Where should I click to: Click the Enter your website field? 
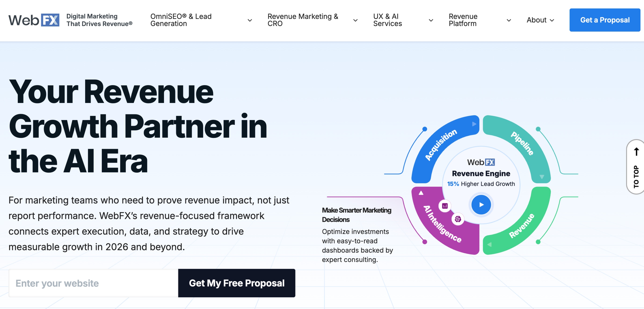tap(93, 283)
